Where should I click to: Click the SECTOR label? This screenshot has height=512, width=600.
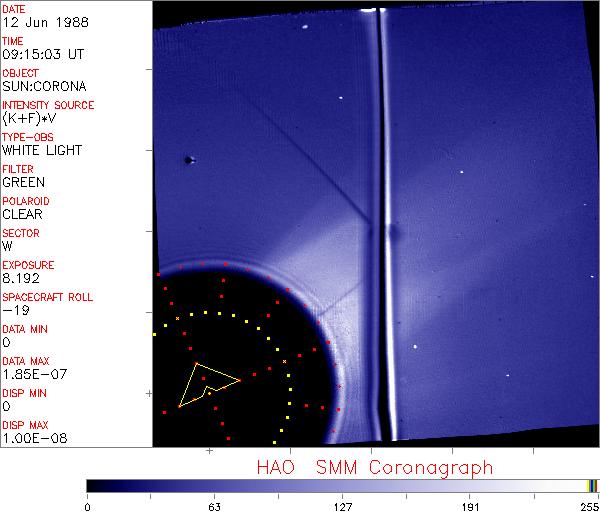(x=21, y=233)
